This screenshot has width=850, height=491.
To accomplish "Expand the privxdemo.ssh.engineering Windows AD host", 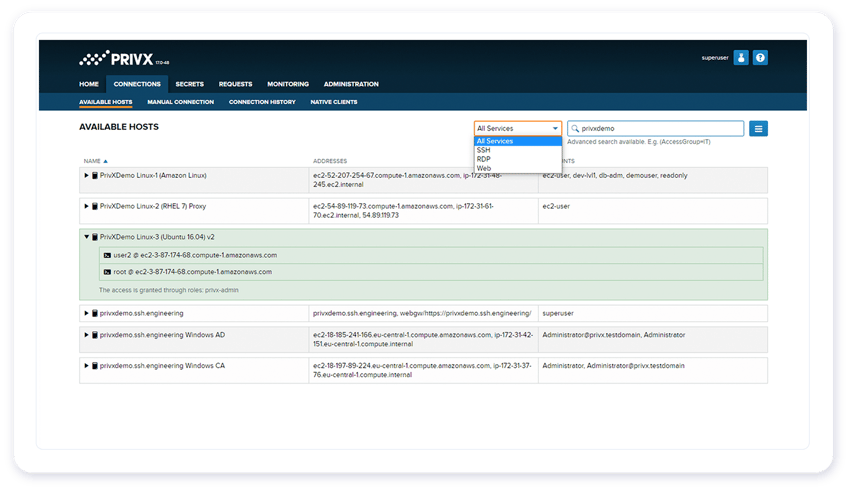I will tap(86, 335).
